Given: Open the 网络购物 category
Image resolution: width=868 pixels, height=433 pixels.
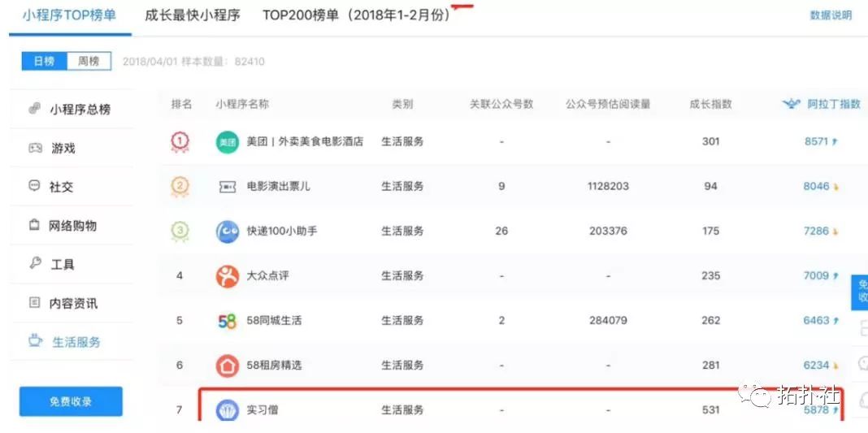Looking at the screenshot, I should click(72, 226).
